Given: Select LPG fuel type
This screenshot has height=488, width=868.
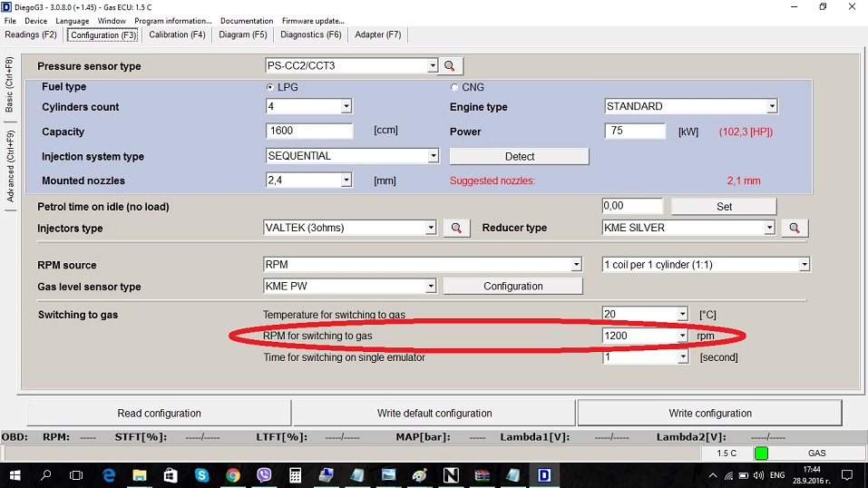Looking at the screenshot, I should click(270, 87).
